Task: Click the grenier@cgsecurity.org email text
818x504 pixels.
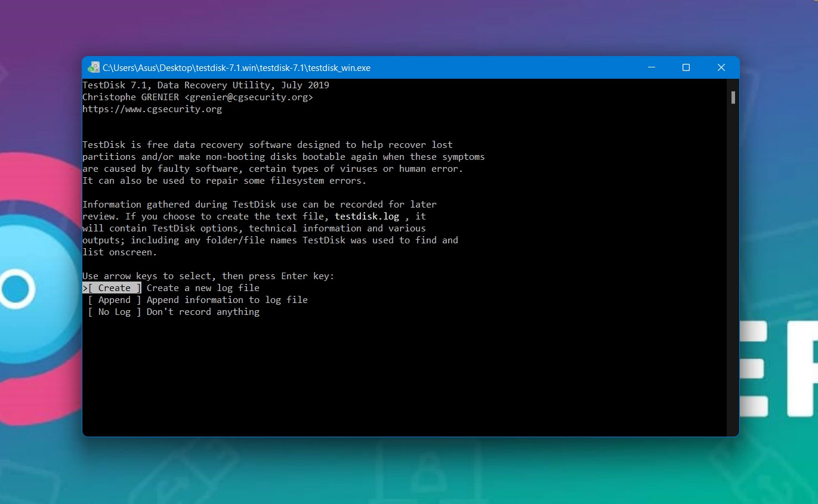Action: coord(249,97)
